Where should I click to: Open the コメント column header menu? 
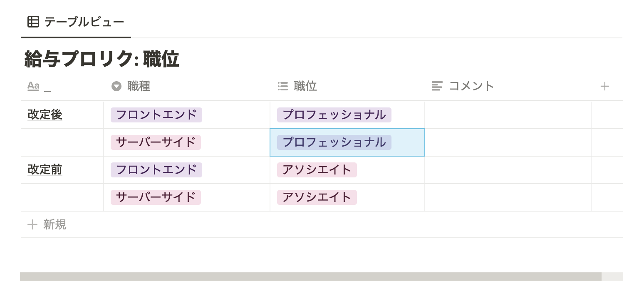(471, 86)
